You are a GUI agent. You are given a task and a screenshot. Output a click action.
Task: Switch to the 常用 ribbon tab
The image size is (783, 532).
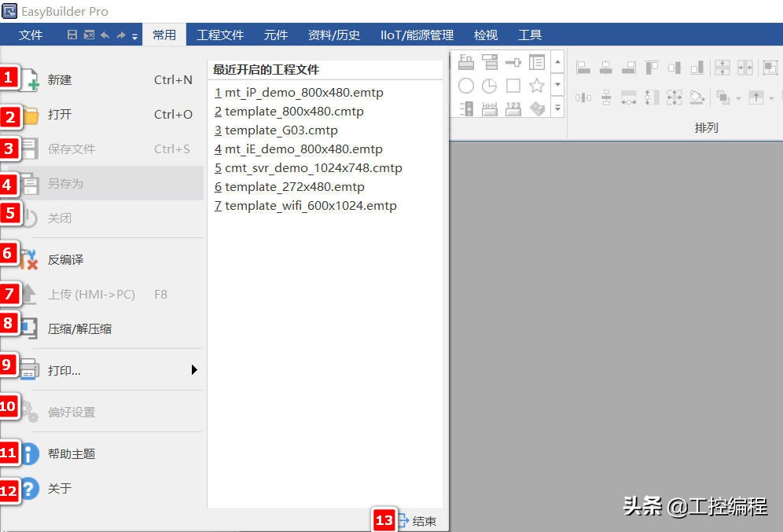click(164, 35)
